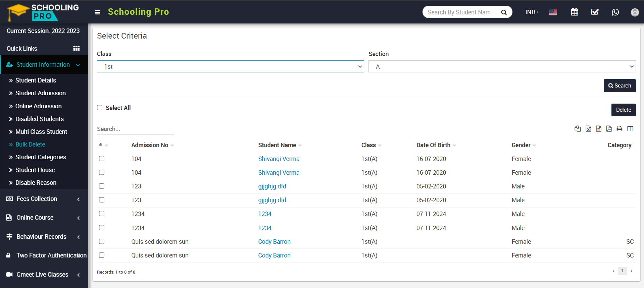644x288 pixels.
Task: Sort by Date Of Birth column arrow
Action: click(x=454, y=146)
